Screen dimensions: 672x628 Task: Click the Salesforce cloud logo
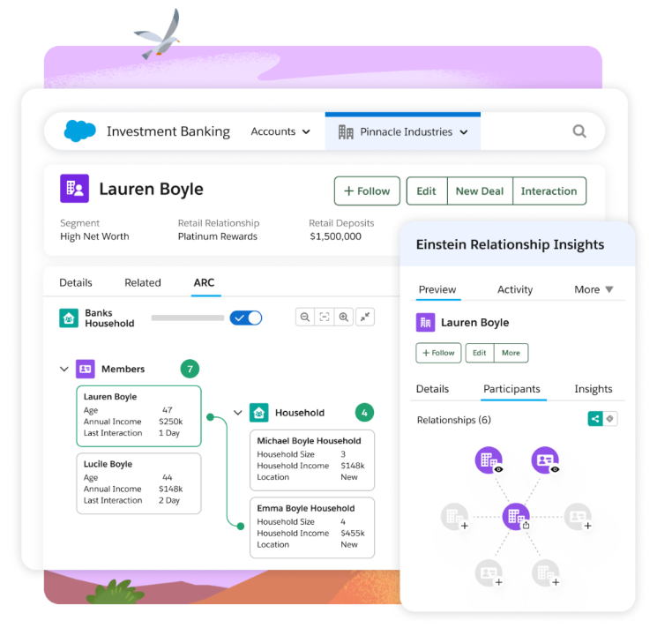[x=80, y=131]
